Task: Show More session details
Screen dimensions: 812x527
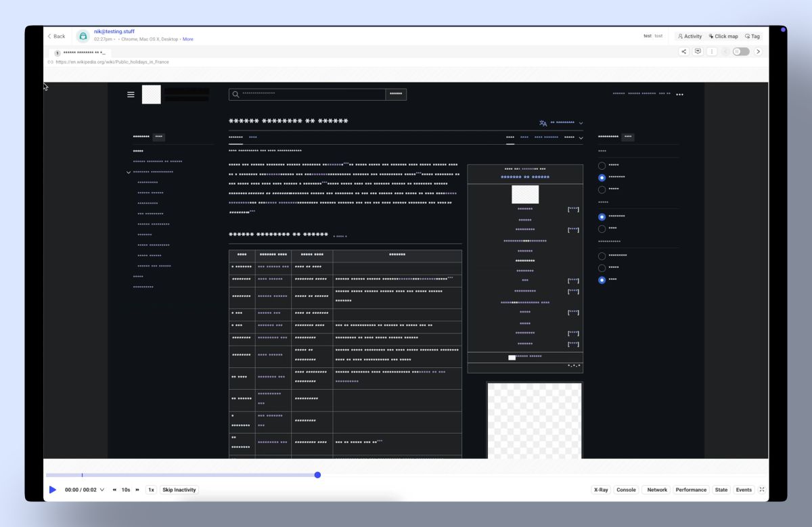Action: point(187,39)
